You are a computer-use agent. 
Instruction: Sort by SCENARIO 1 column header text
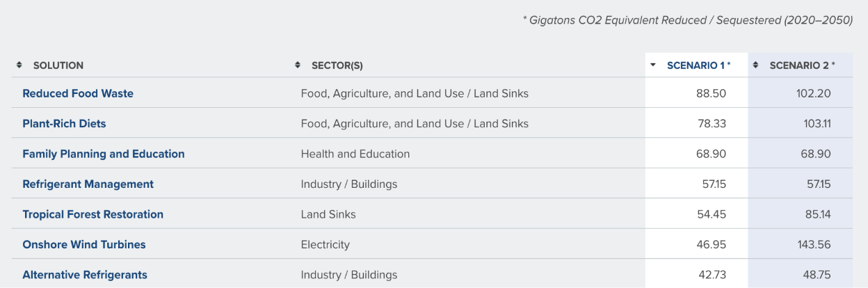(699, 65)
